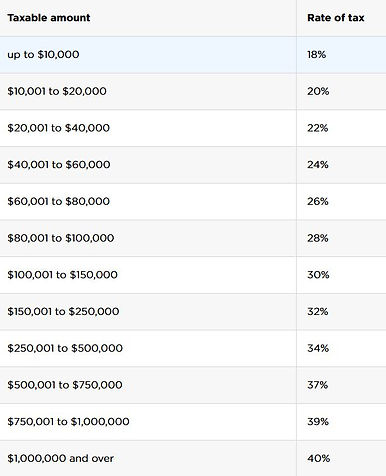Viewport: 386px width, 476px height.
Task: Click the '$1,000,000 and over' row
Action: point(193,458)
